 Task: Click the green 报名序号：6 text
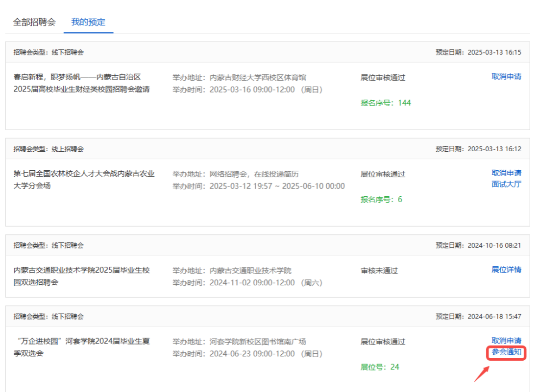381,199
